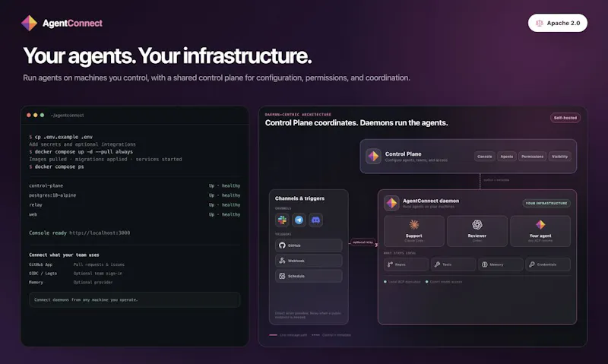608x364 pixels.
Task: Click 'Connect what your team uses' heading
Action: tap(64, 255)
